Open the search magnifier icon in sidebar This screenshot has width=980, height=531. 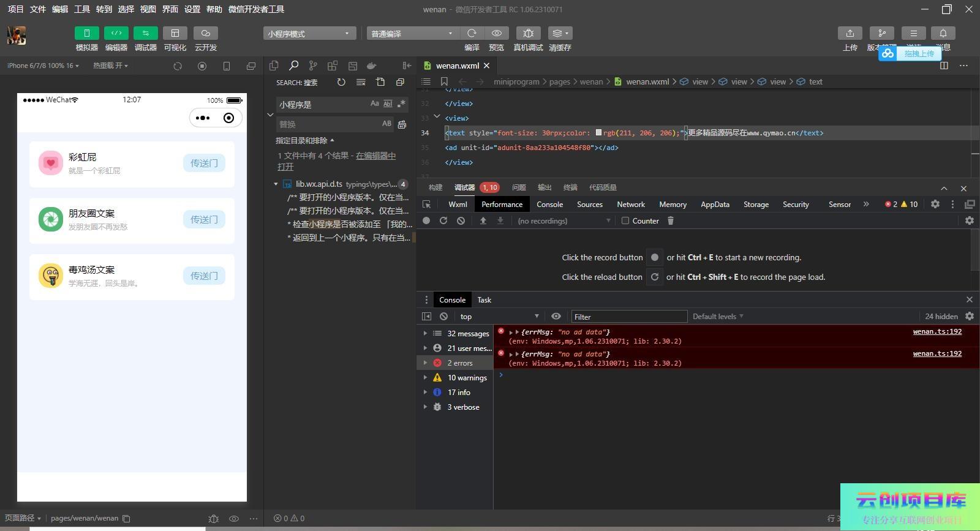[293, 66]
